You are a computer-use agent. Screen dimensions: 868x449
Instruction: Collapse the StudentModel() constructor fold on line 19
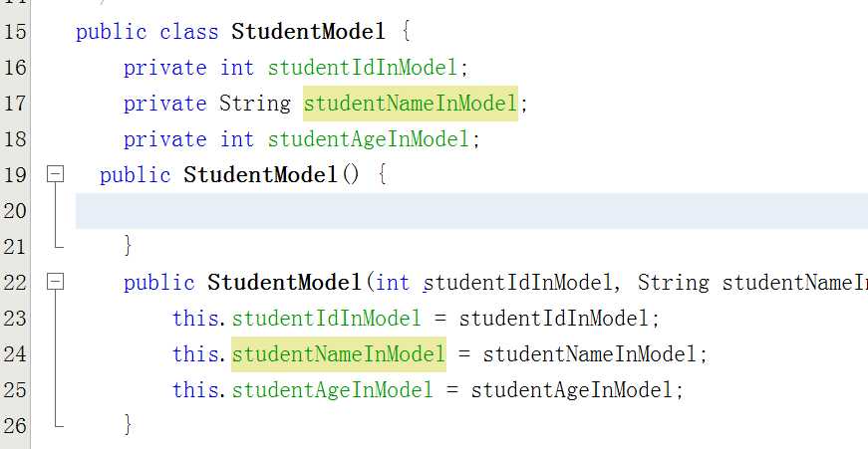[x=56, y=175]
